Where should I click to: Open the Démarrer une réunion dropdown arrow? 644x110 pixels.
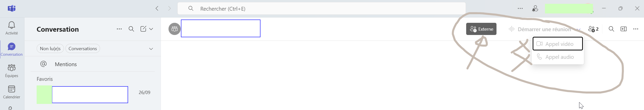pyautogui.click(x=579, y=29)
